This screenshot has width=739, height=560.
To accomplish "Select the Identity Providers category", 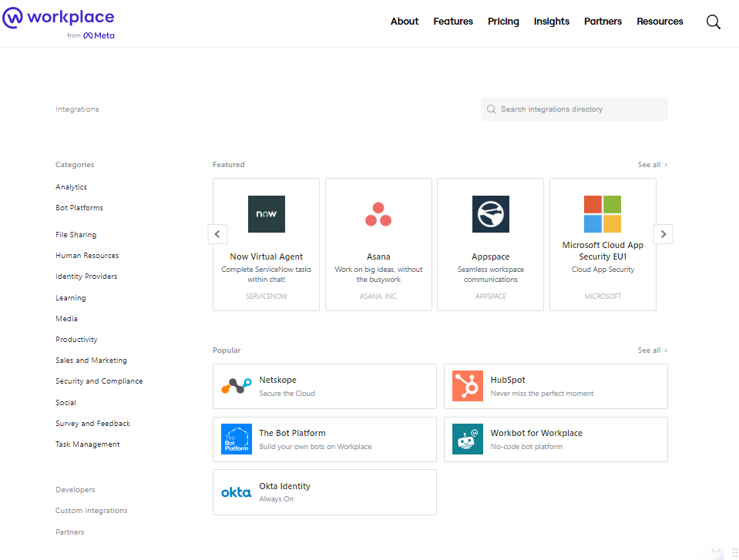I will tap(86, 276).
